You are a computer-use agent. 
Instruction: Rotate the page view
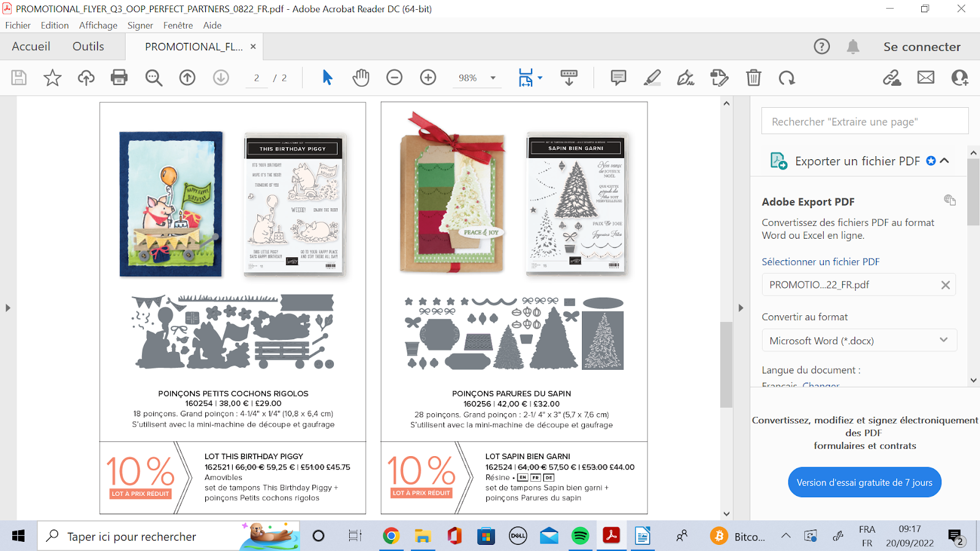[787, 78]
